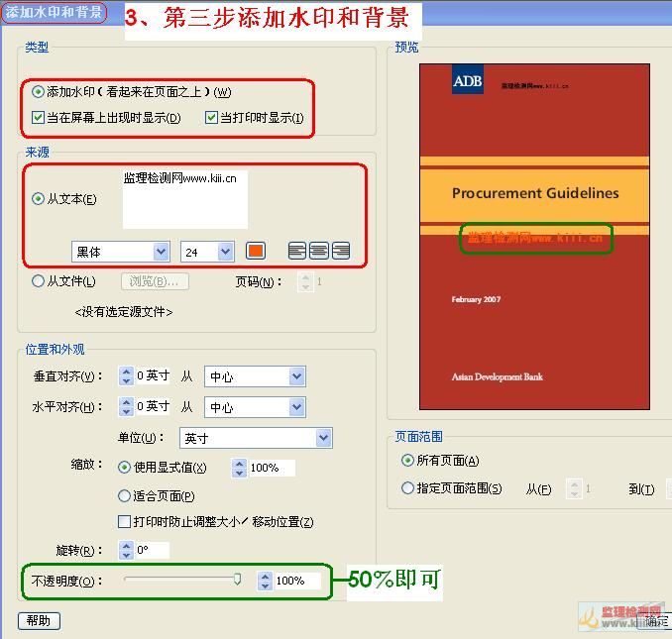Click the watermark text input box
Image resolution: width=672 pixels, height=639 pixels.
pos(184,199)
